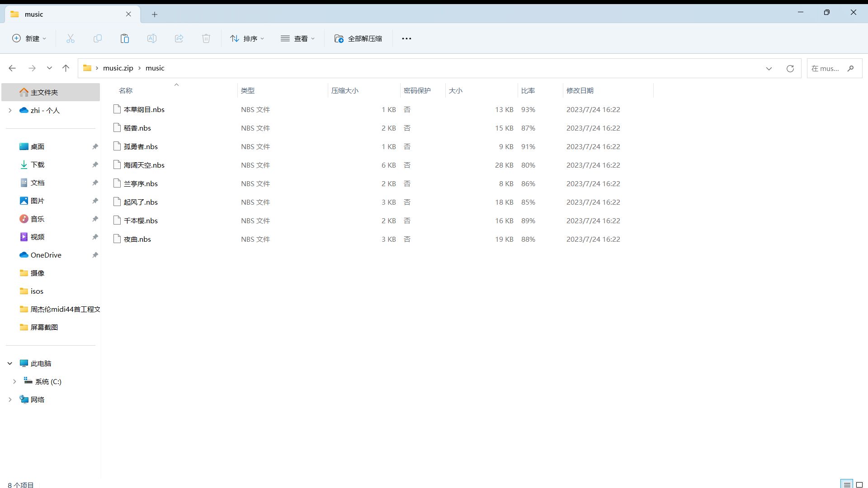Screen dimensions: 868x488
Task: Expand address bar history dropdown
Action: (769, 68)
